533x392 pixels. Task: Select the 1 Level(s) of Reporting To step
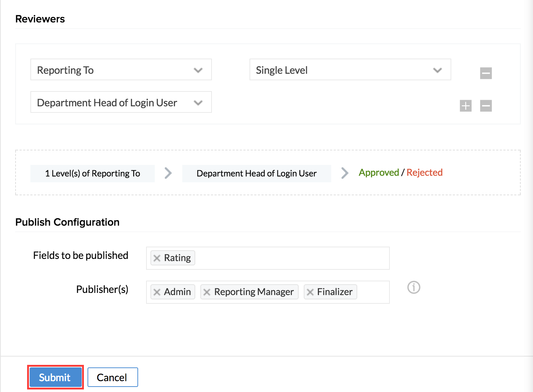pyautogui.click(x=93, y=174)
